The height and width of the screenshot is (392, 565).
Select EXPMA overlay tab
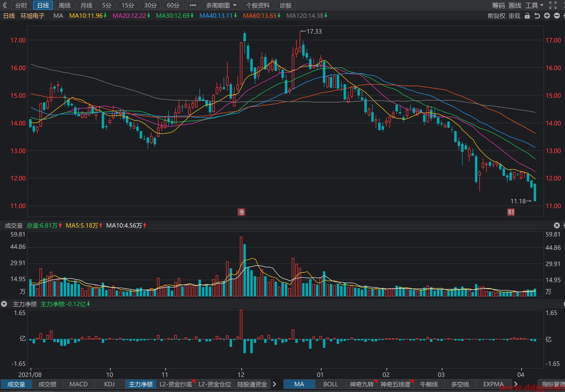[x=493, y=384]
